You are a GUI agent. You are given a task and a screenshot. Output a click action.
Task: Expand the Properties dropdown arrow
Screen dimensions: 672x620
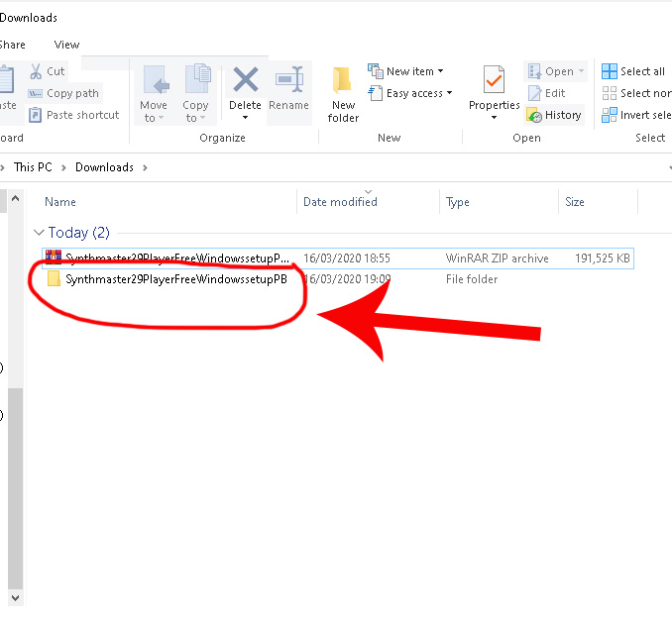point(494,117)
